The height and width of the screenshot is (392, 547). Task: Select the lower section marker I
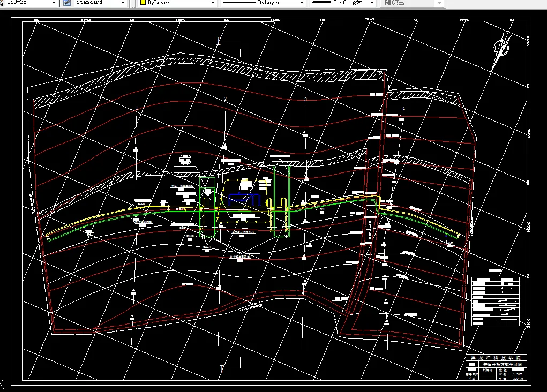[x=222, y=368]
